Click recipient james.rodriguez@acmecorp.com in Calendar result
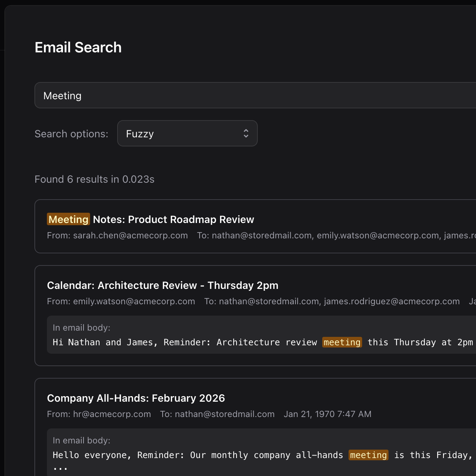Image resolution: width=476 pixels, height=476 pixels. click(392, 301)
